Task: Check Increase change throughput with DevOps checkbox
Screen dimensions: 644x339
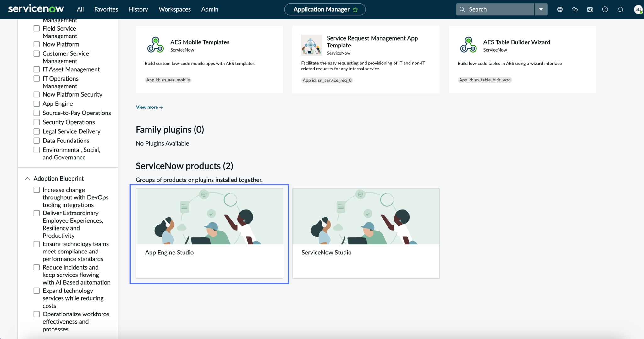Action: tap(37, 190)
